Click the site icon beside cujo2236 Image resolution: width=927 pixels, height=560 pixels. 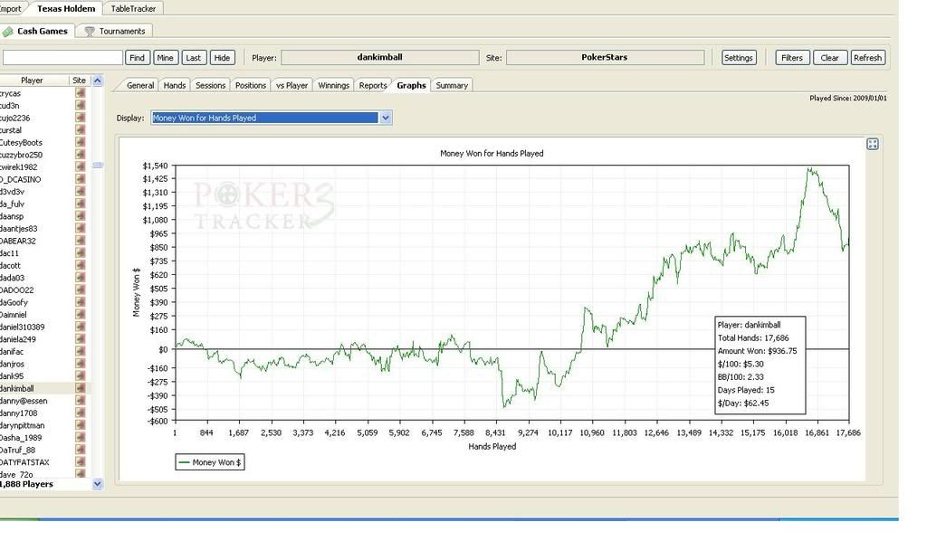point(80,118)
